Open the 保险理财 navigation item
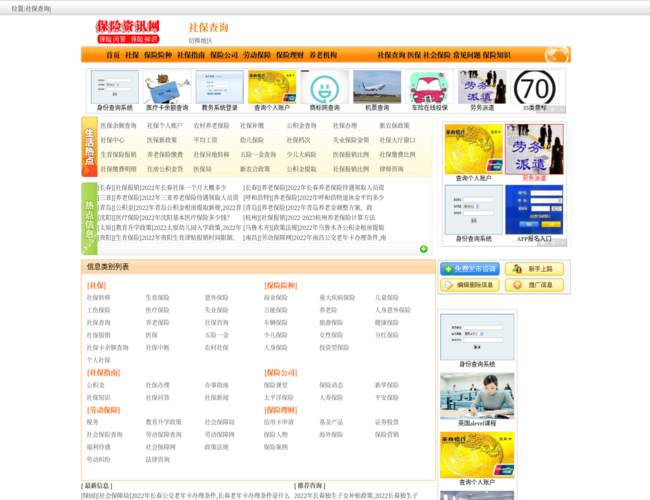The width and height of the screenshot is (650, 500). pos(290,55)
